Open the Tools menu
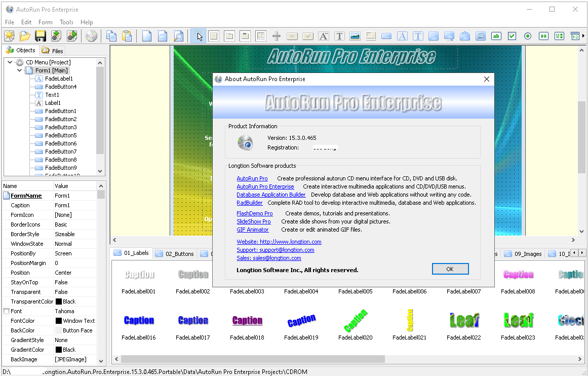This screenshot has width=588, height=376. tap(66, 22)
